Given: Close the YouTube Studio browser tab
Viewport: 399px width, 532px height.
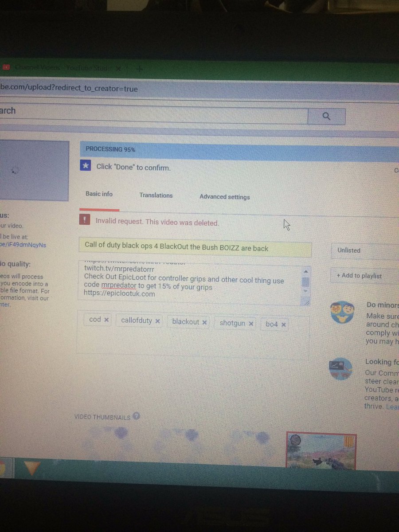Looking at the screenshot, I should click(118, 68).
